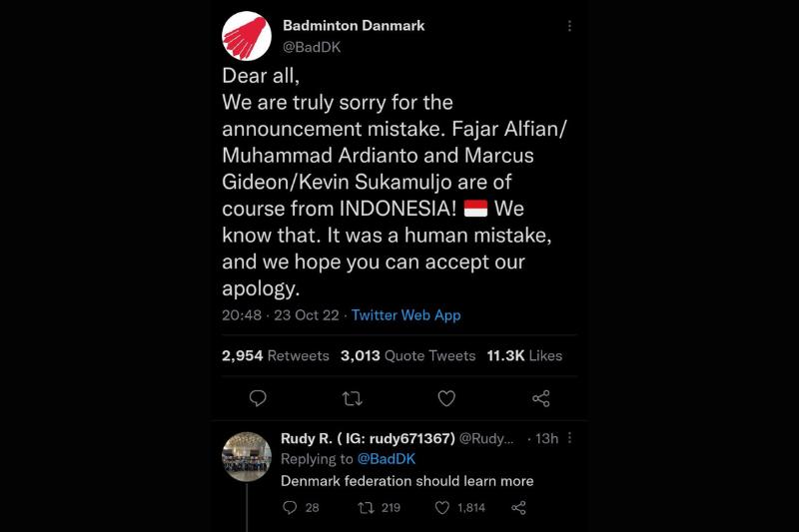799x532 pixels.
Task: Like the Badminton Danmark tweet
Action: click(x=446, y=398)
